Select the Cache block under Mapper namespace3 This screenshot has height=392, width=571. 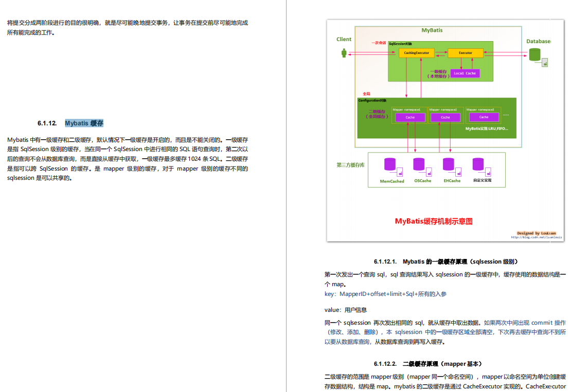click(x=483, y=117)
